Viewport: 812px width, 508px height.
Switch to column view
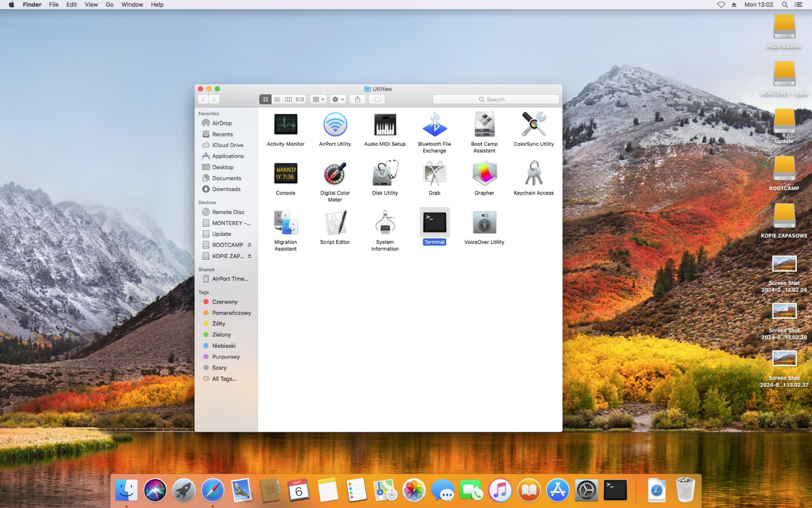pos(289,99)
